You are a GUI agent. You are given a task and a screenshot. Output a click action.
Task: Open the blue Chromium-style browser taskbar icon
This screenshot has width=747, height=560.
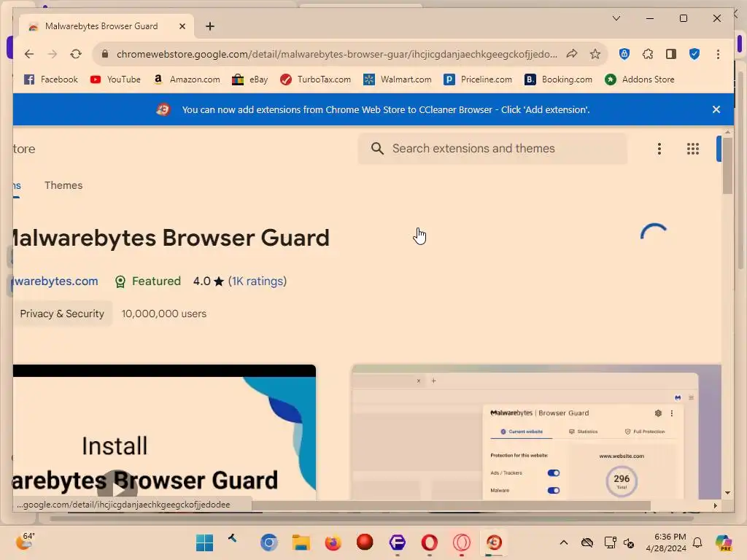[x=268, y=542]
